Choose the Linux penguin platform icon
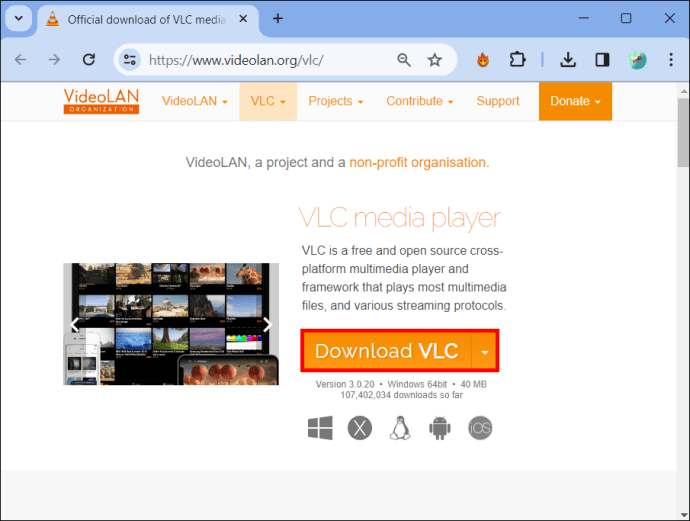The height and width of the screenshot is (521, 690). pos(400,428)
